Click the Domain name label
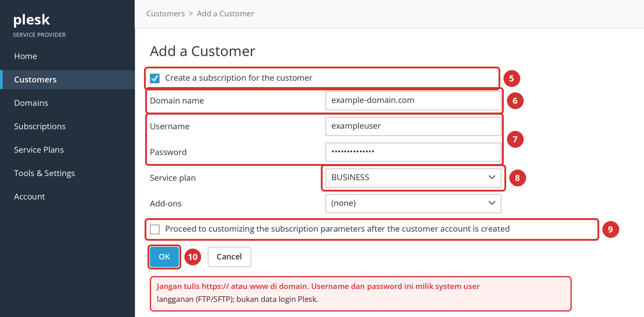 click(177, 101)
